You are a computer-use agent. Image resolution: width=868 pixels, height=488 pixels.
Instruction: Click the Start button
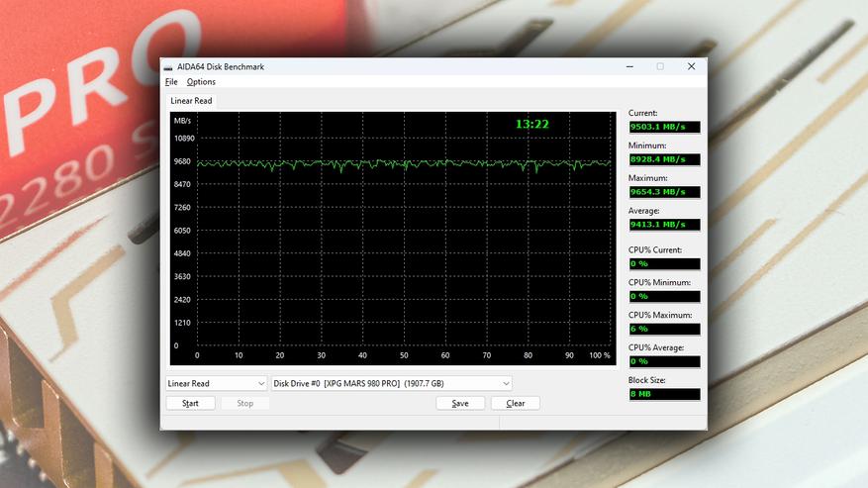coord(190,403)
